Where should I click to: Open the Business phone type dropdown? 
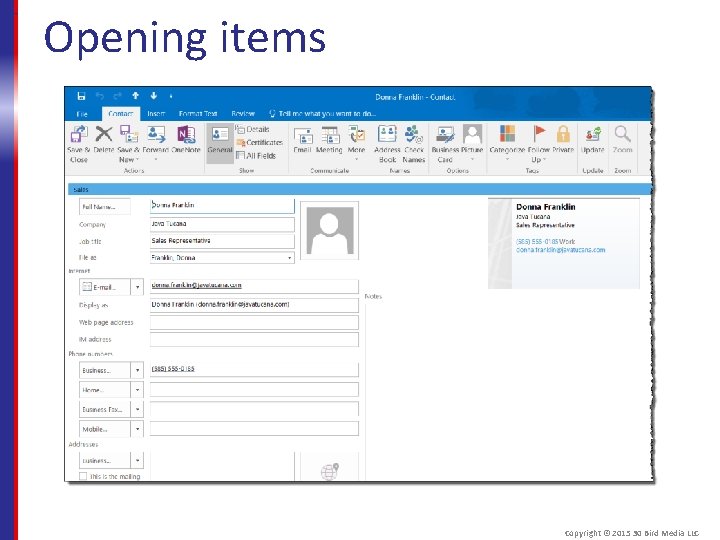pos(137,370)
